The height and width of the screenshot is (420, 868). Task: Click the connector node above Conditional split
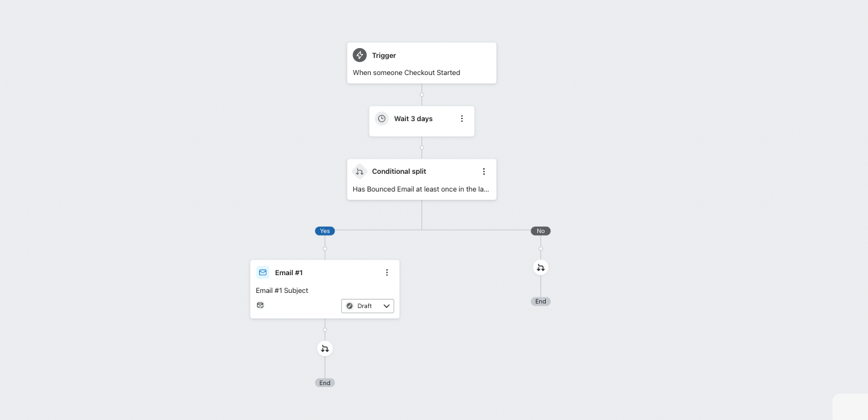tap(422, 147)
